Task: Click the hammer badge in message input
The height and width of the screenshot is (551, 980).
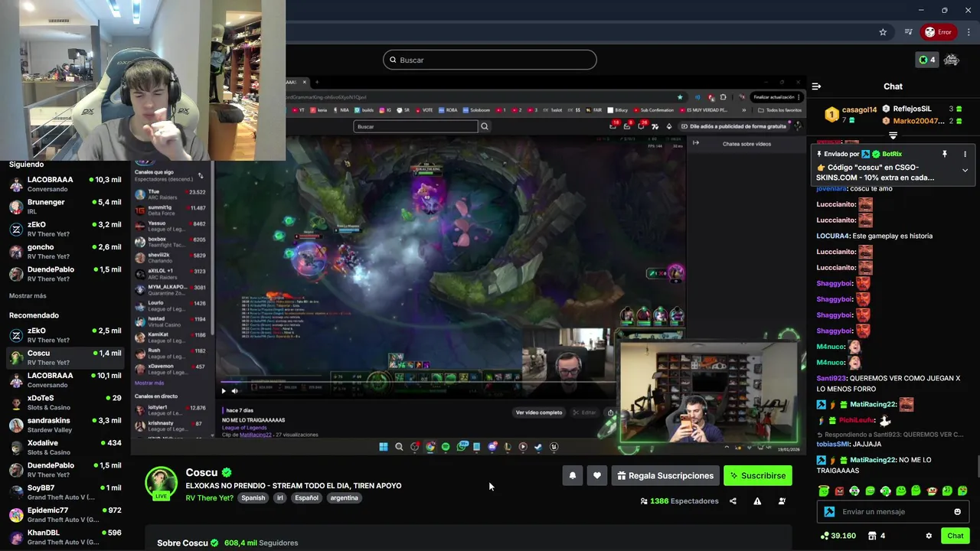Action: (829, 512)
